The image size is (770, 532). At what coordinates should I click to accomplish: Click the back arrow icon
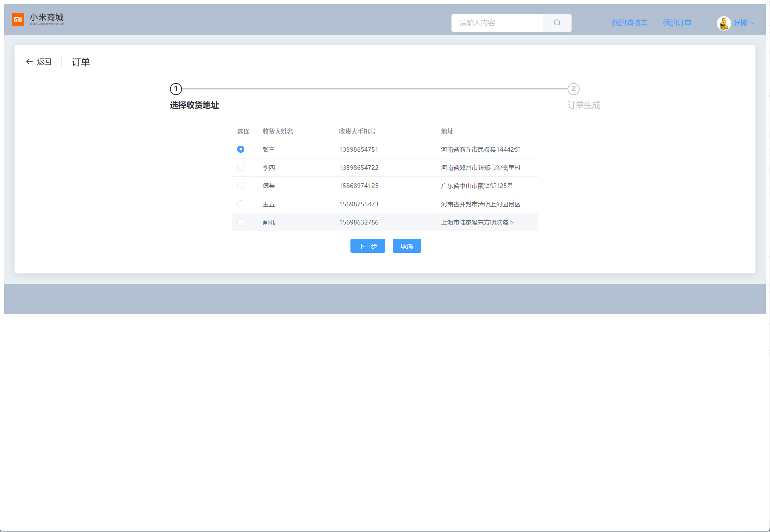[x=29, y=62]
